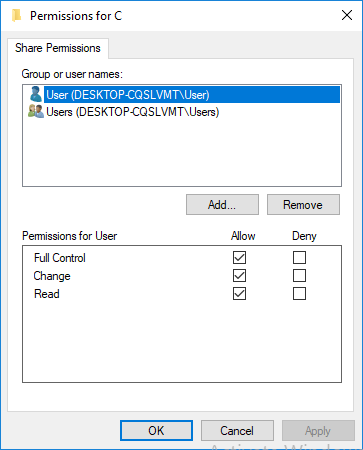
Task: Click the Full Control permission label
Action: 60,258
